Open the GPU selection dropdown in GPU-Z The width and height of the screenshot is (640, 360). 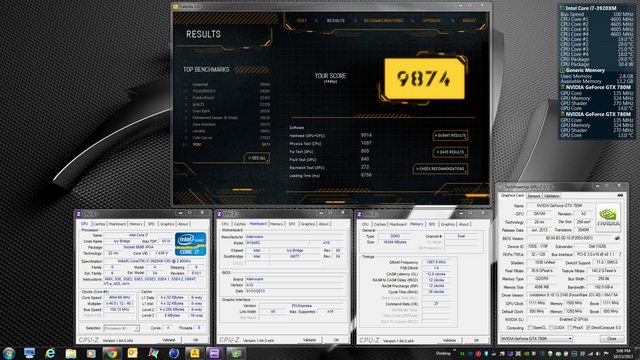(x=536, y=339)
